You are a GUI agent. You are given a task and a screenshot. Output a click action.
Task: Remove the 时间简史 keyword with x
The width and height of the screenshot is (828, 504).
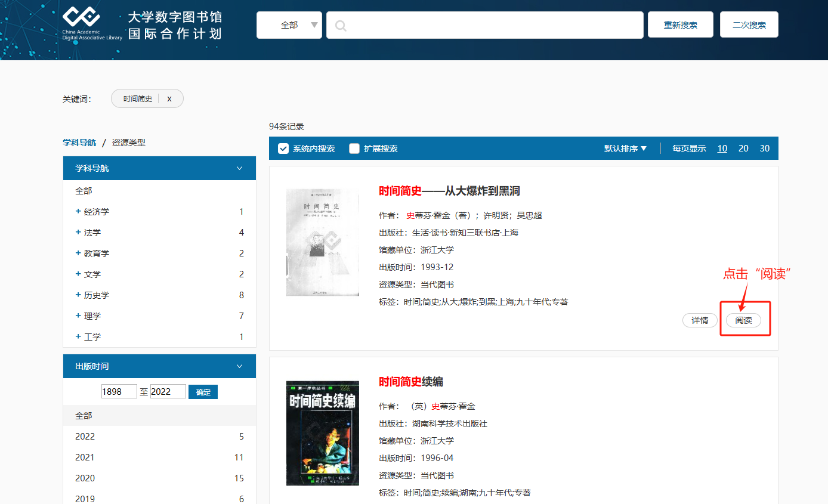tap(169, 99)
